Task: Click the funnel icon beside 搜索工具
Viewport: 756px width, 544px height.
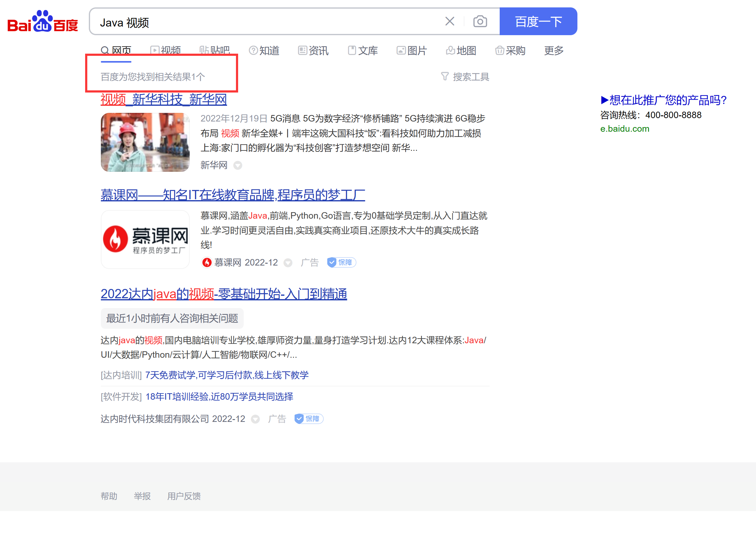Action: (x=445, y=77)
